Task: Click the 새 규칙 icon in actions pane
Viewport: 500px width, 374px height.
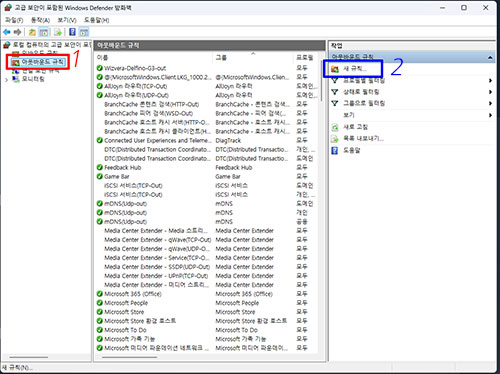Action: tap(335, 69)
